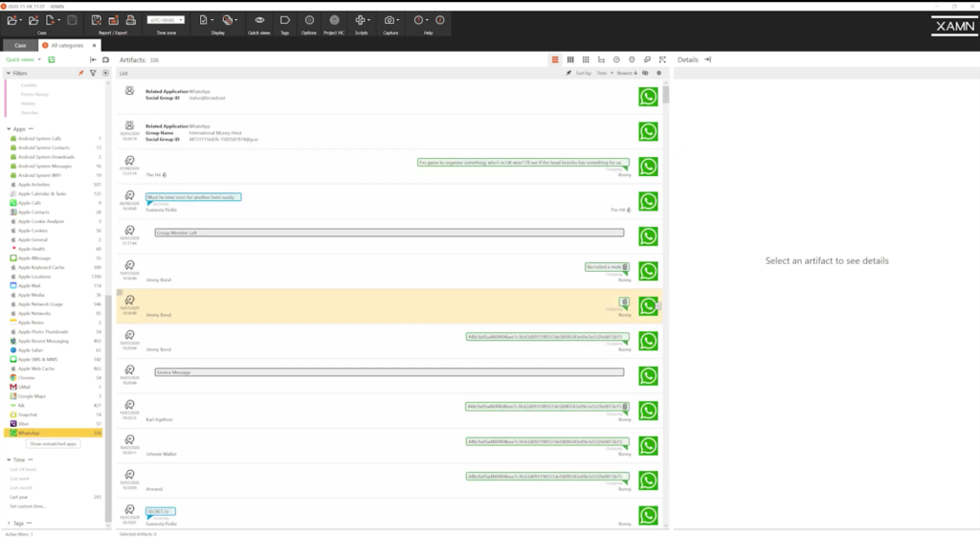Screen dimensions: 980x537
Task: Open the Tags tool in the toolbar
Action: click(x=284, y=21)
